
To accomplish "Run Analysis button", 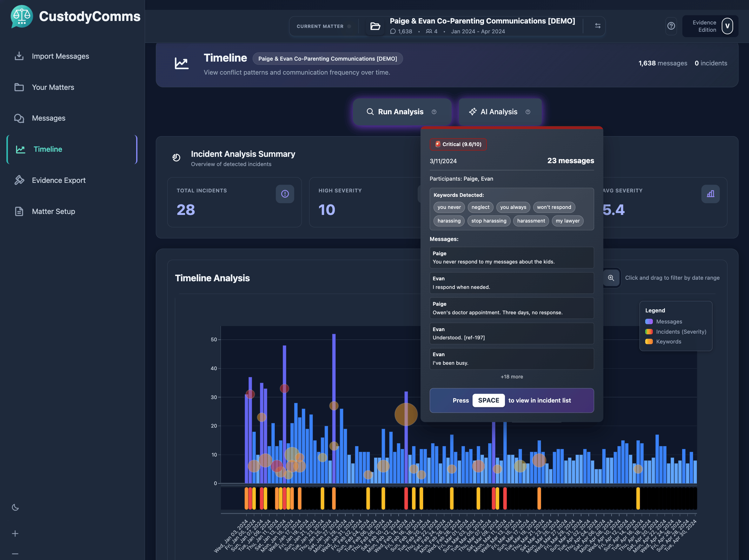I will tap(402, 112).
